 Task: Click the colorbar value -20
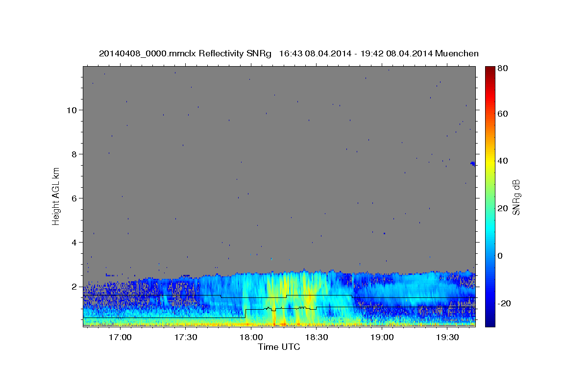[505, 303]
